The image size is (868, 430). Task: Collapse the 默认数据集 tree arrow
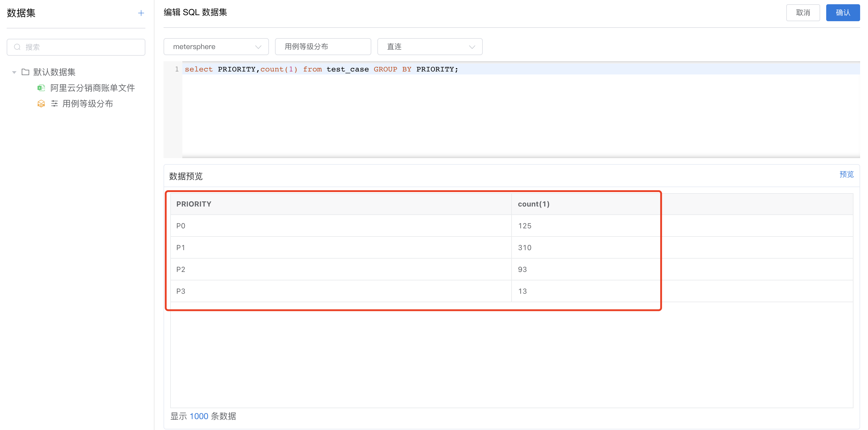[14, 72]
